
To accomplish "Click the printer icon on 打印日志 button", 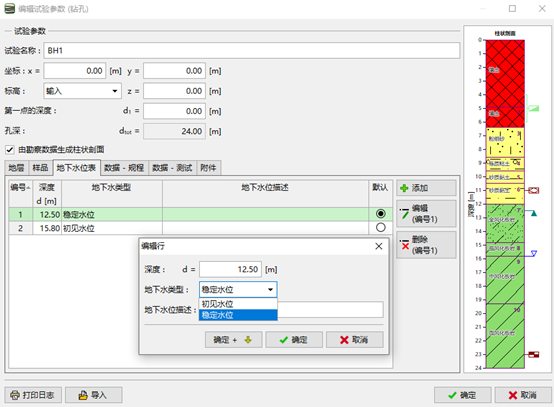I will coord(15,395).
